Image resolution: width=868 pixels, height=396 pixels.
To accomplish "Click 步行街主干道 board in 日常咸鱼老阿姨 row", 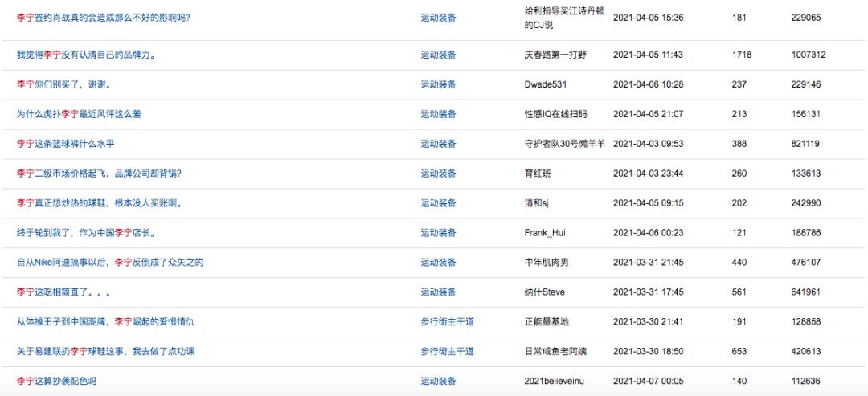I will [448, 351].
